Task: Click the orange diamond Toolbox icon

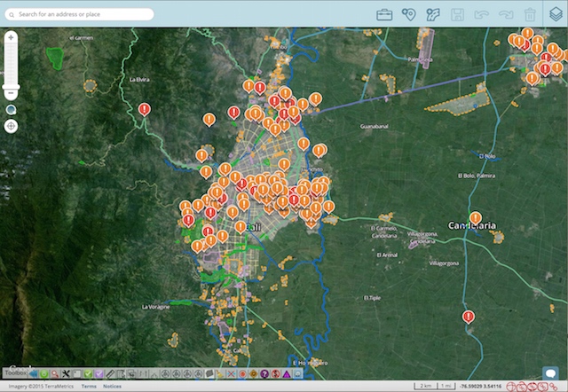Action: click(x=253, y=374)
